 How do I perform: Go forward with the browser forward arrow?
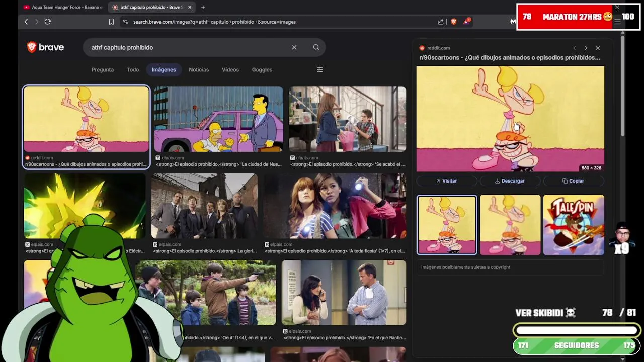pos(37,22)
